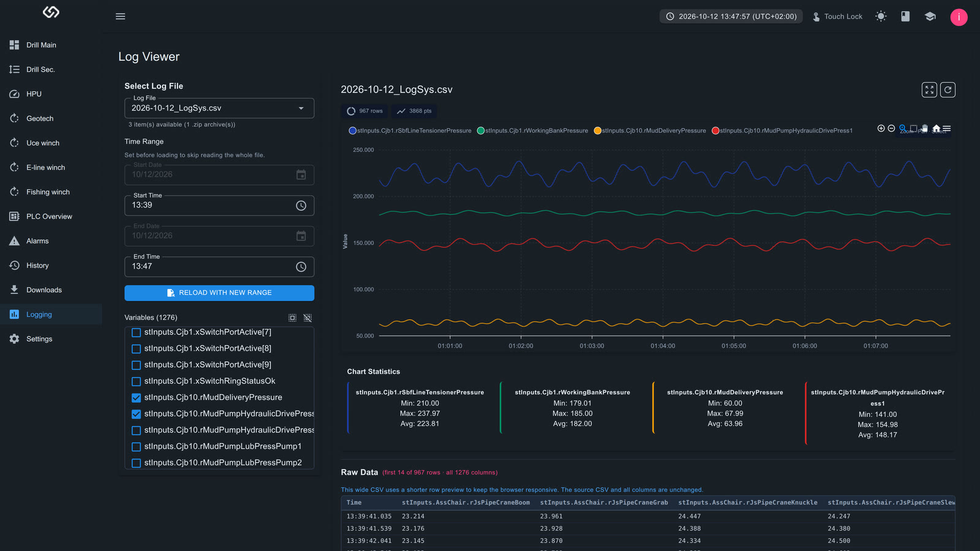Uncheck stInputs.Cjb10.rMudDeliveryPressure variable

coord(136,398)
